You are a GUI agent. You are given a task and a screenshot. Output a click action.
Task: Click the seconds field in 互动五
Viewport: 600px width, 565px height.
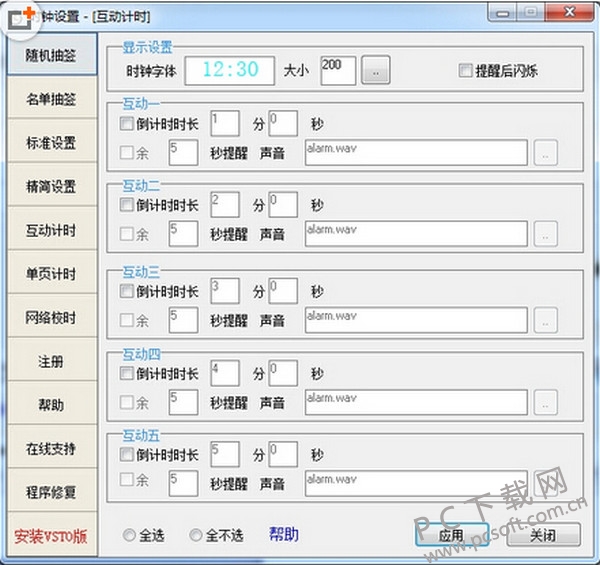pyautogui.click(x=283, y=454)
